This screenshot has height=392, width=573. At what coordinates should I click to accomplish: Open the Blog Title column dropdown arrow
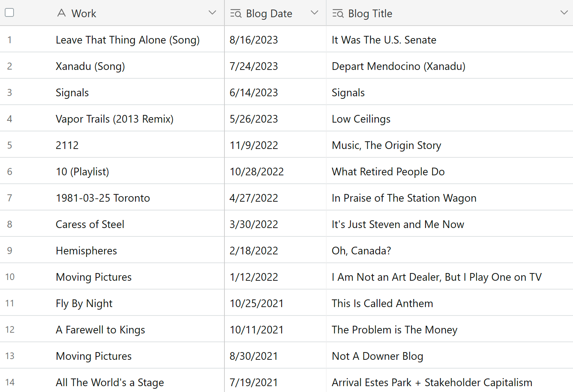tap(564, 13)
